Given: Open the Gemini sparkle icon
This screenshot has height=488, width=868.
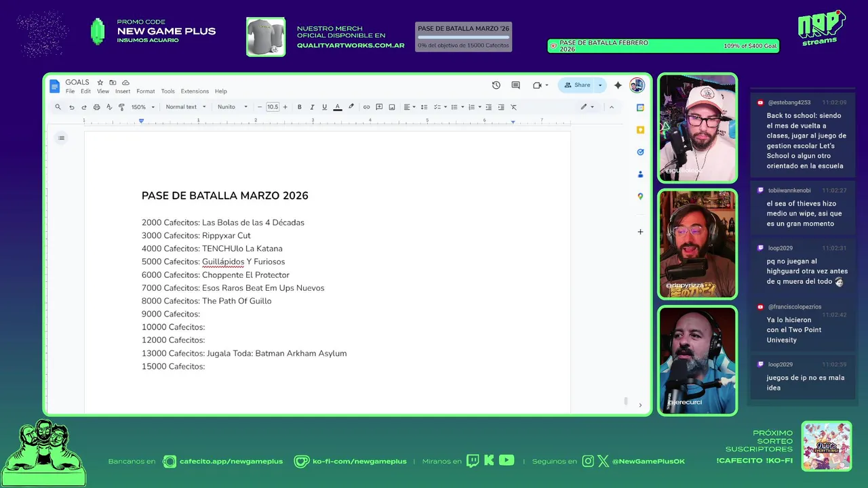Looking at the screenshot, I should 618,85.
